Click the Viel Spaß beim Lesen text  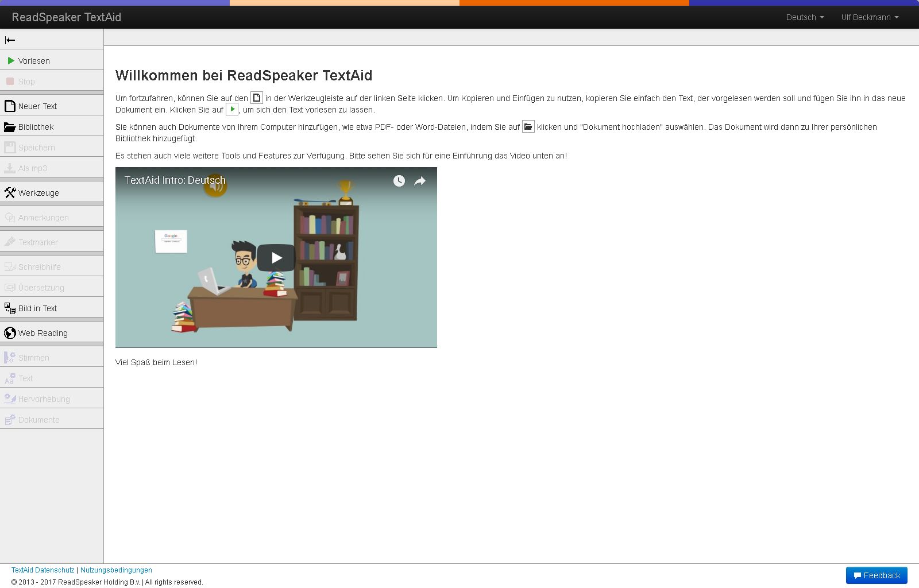tap(156, 362)
